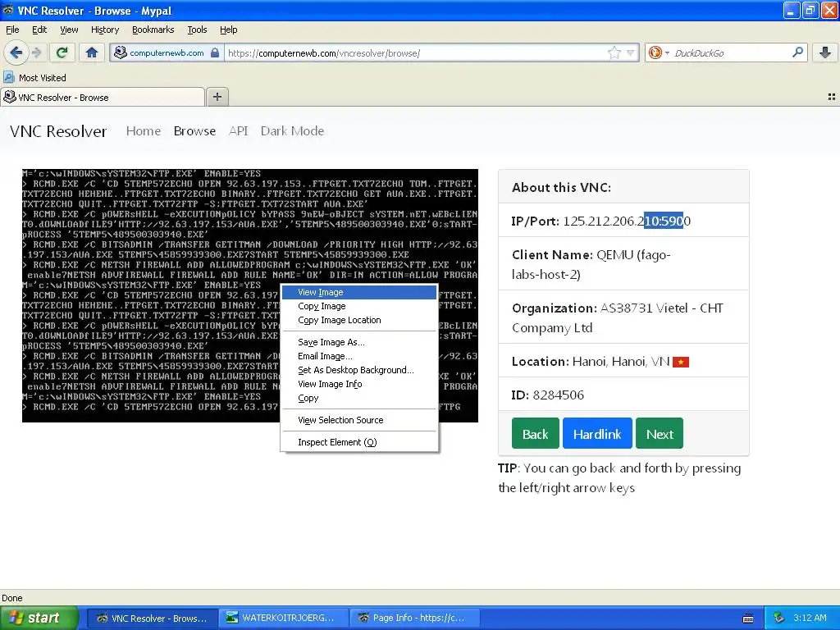Click the VNC Resolver brand link
The image size is (840, 630).
pos(58,131)
